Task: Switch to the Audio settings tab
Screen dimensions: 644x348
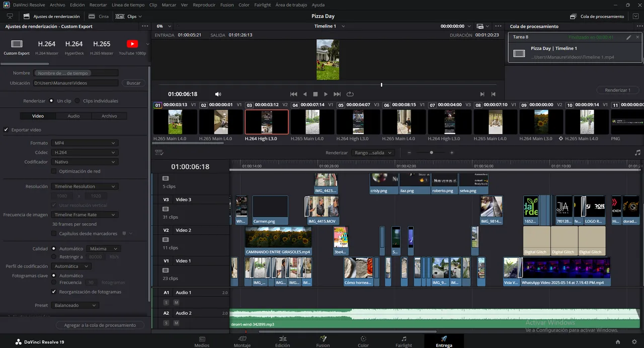Action: click(x=73, y=116)
